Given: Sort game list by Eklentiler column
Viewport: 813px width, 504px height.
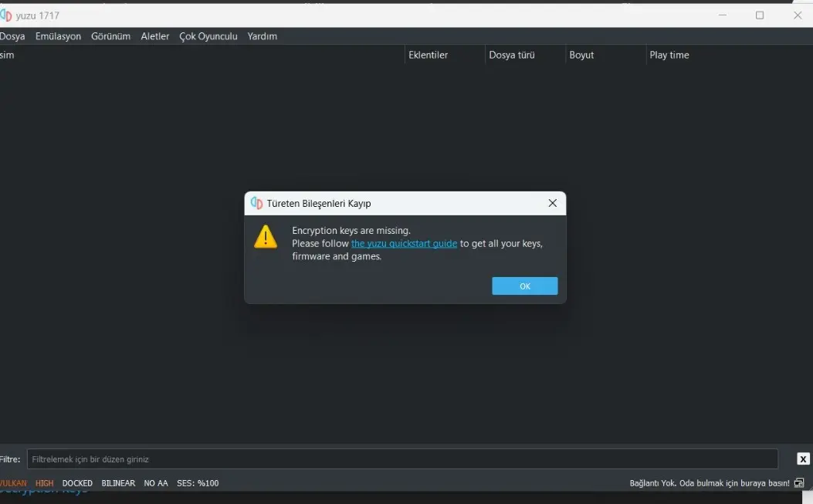Looking at the screenshot, I should [444, 55].
